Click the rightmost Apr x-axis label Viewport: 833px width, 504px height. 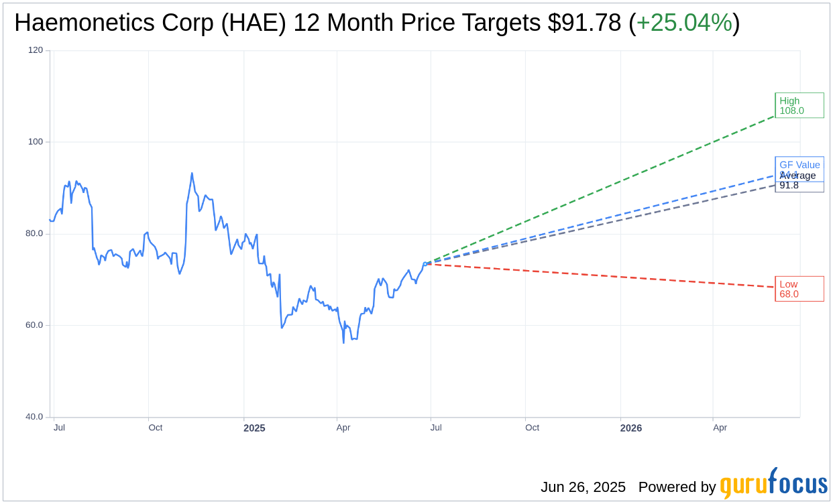click(720, 428)
